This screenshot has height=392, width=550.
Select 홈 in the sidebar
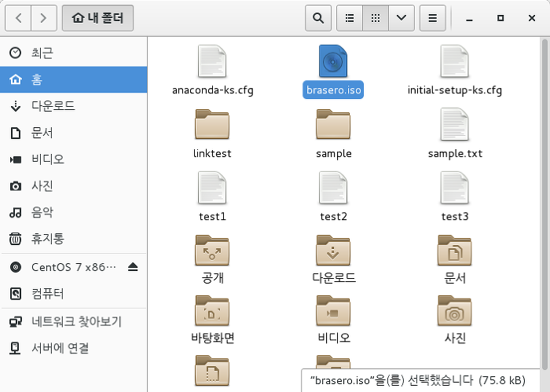74,79
